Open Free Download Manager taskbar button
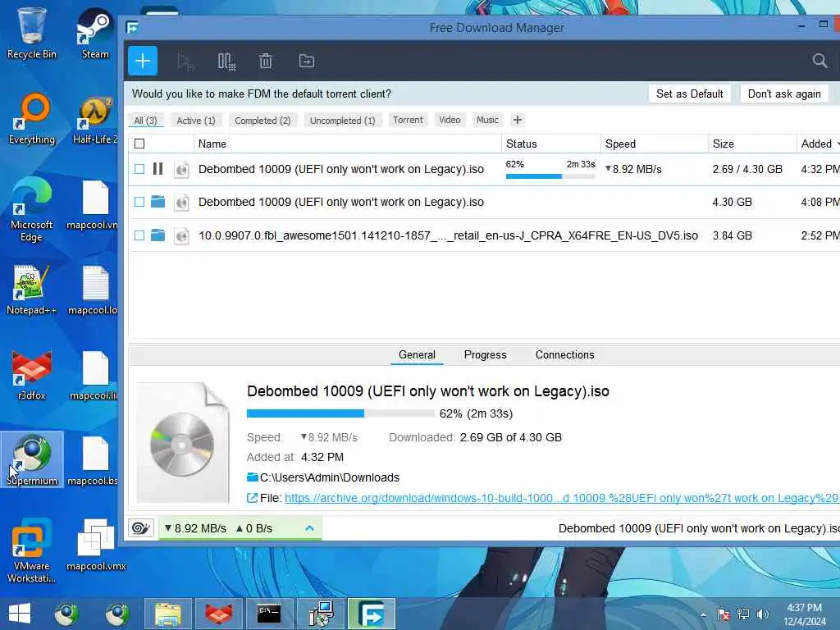 click(x=372, y=614)
